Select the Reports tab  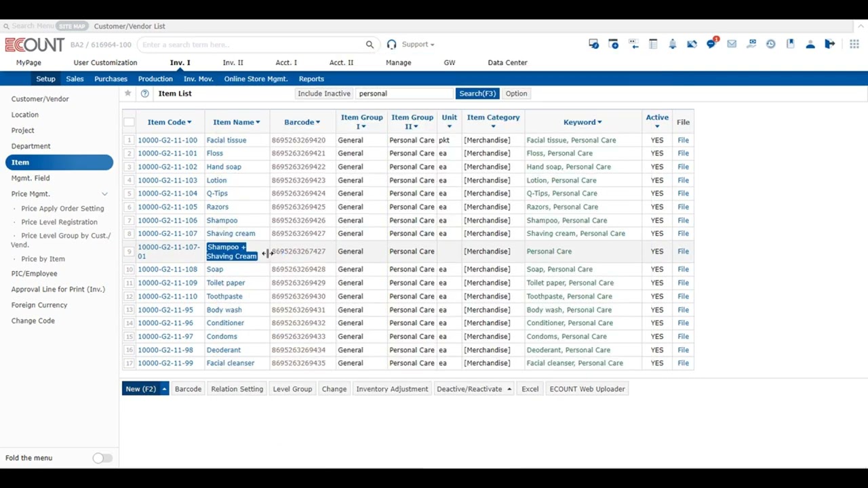(311, 79)
